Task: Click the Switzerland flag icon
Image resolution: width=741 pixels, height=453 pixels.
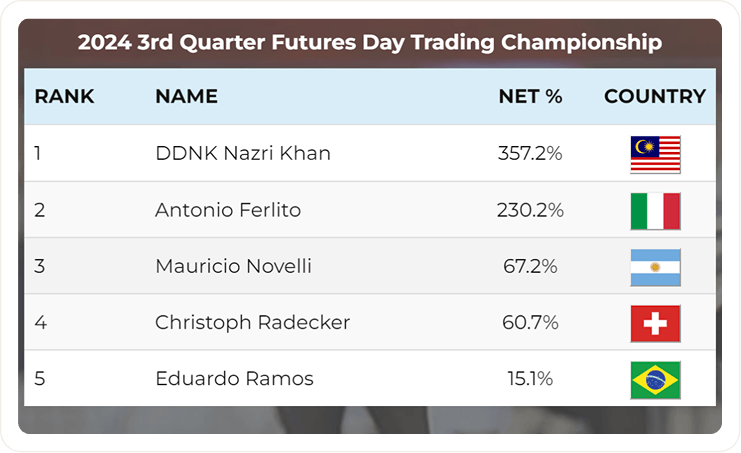Action: 655,323
